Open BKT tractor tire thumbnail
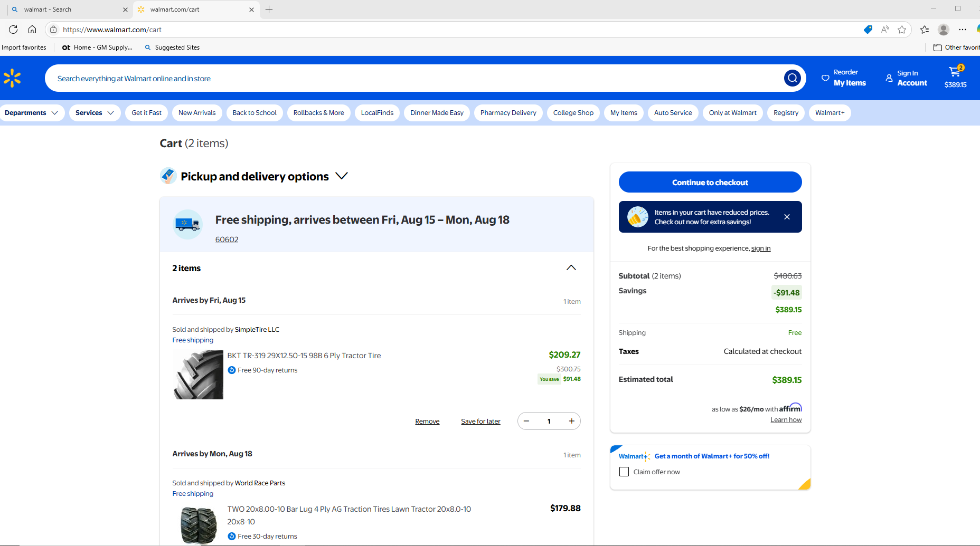980x546 pixels. point(198,375)
